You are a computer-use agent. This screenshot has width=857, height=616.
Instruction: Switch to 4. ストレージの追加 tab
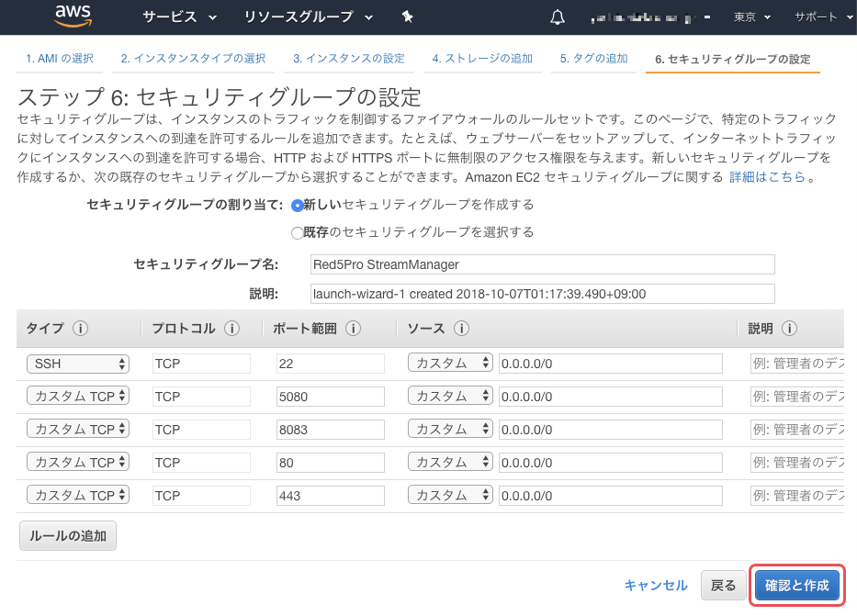tap(482, 59)
